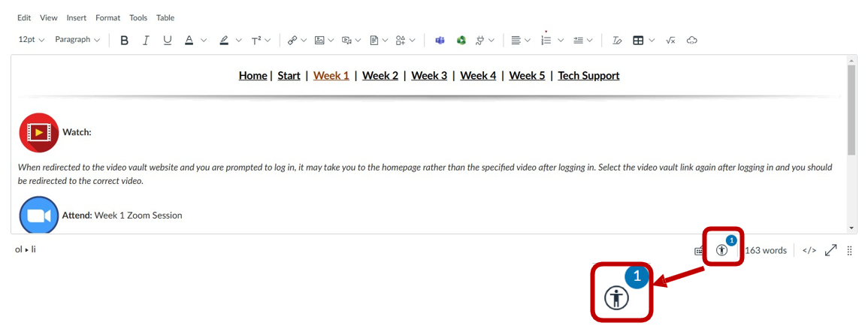Open the Paragraph block format dropdown
This screenshot has height=332, width=868.
77,40
